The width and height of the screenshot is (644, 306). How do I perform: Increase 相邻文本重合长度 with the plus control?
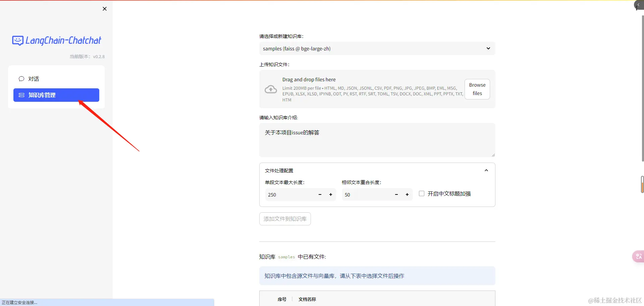point(407,194)
